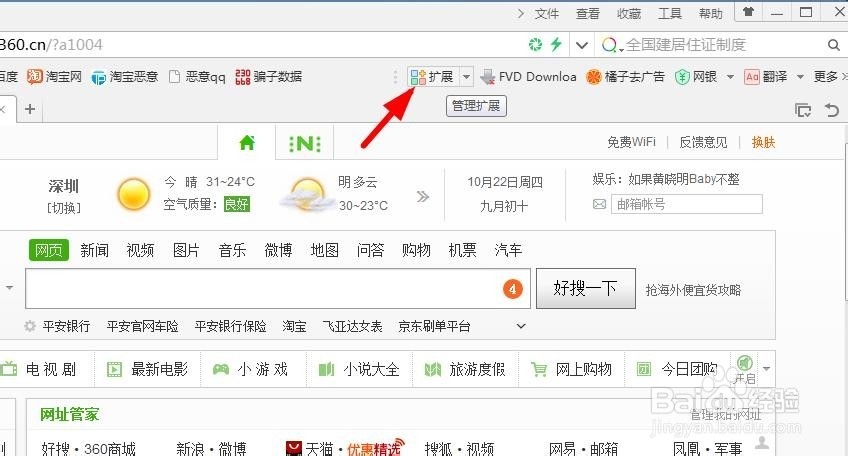
Task: Open the 平安官网车险 quick link
Action: click(x=142, y=326)
